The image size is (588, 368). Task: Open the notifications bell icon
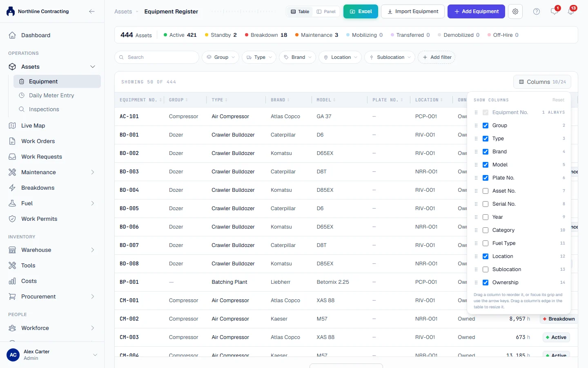(571, 11)
